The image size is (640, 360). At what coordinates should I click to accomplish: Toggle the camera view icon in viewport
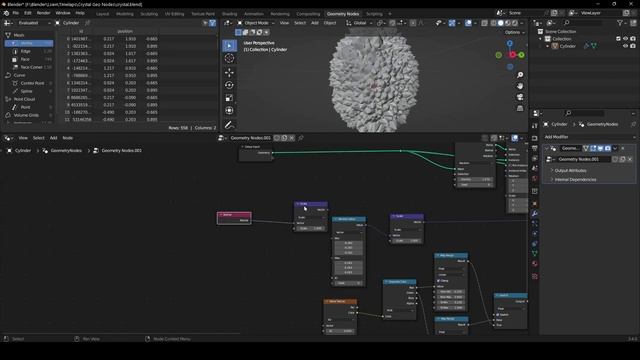click(520, 97)
